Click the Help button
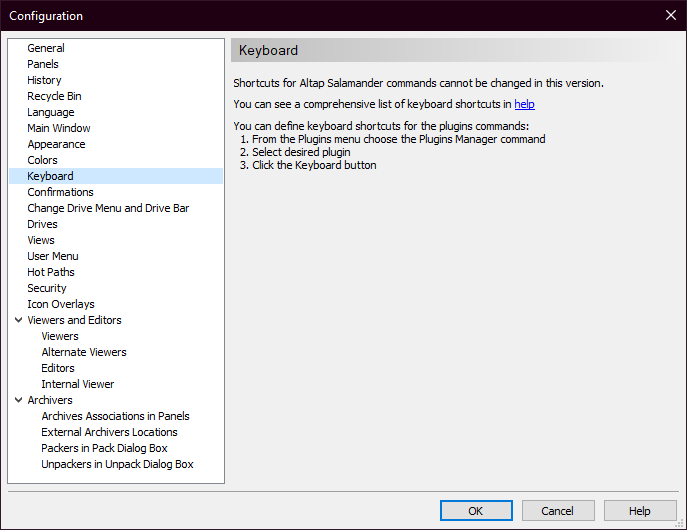This screenshot has width=687, height=530. click(640, 511)
